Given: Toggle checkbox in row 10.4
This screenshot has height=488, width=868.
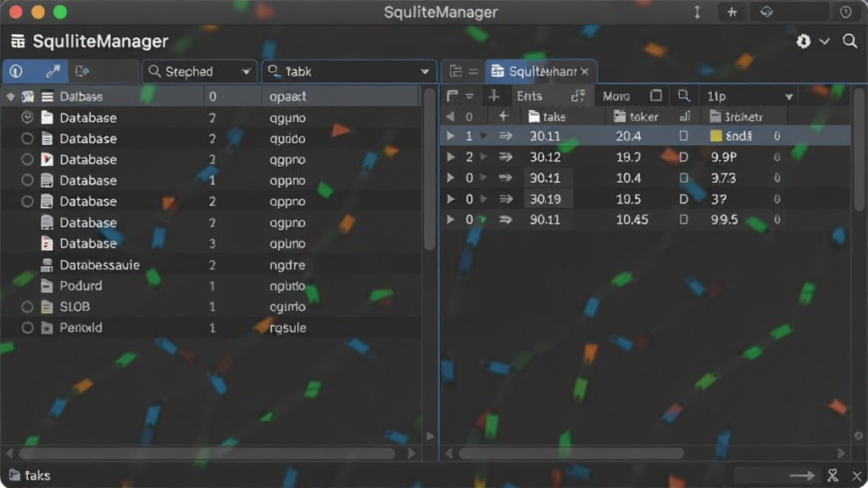Looking at the screenshot, I should [x=684, y=178].
